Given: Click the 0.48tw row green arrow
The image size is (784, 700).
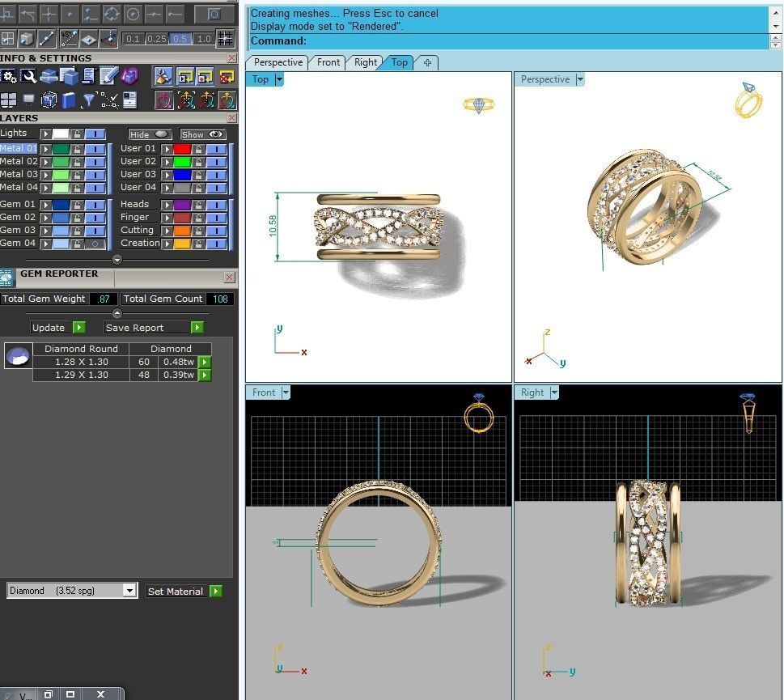Looking at the screenshot, I should click(x=205, y=362).
